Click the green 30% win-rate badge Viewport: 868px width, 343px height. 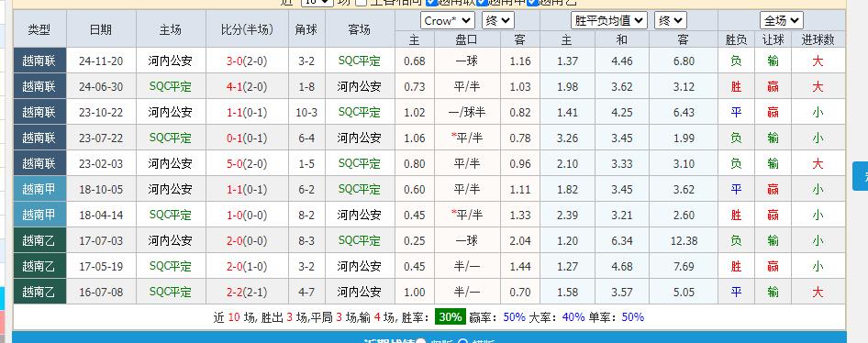[451, 317]
